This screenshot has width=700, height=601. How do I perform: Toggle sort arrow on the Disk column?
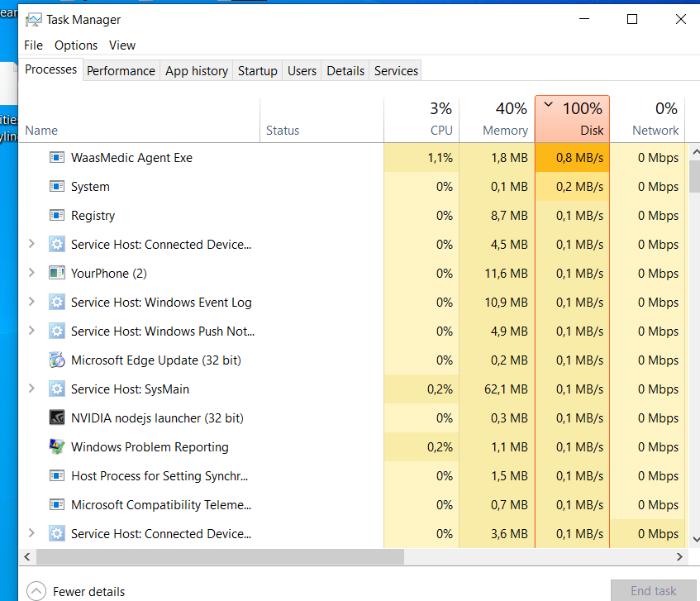(x=548, y=104)
